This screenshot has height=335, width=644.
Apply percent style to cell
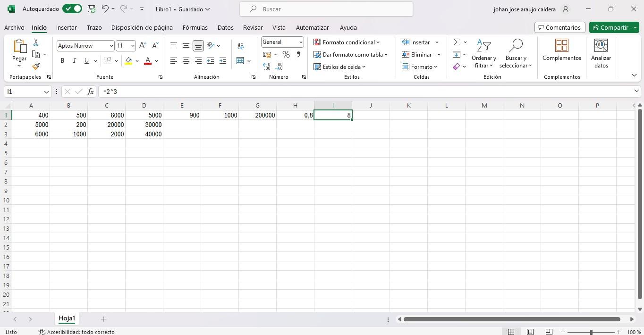click(286, 55)
